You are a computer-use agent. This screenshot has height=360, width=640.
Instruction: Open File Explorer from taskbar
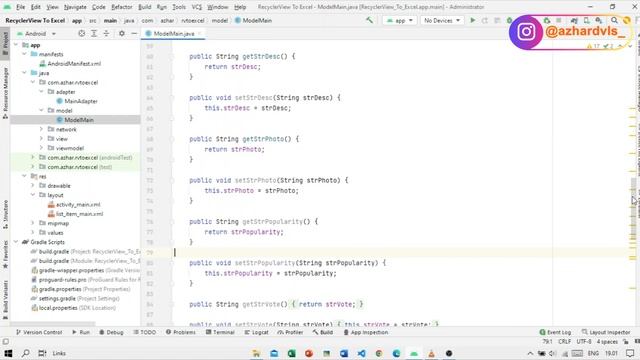pyautogui.click(x=256, y=353)
